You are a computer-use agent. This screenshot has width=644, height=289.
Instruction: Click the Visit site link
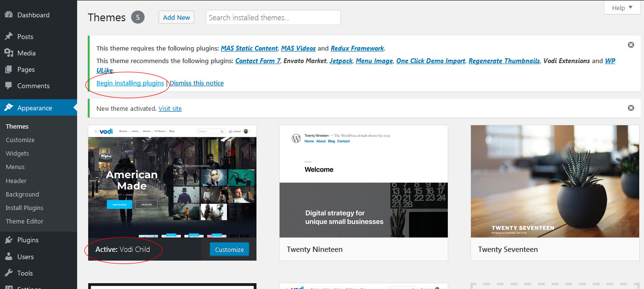pos(170,108)
